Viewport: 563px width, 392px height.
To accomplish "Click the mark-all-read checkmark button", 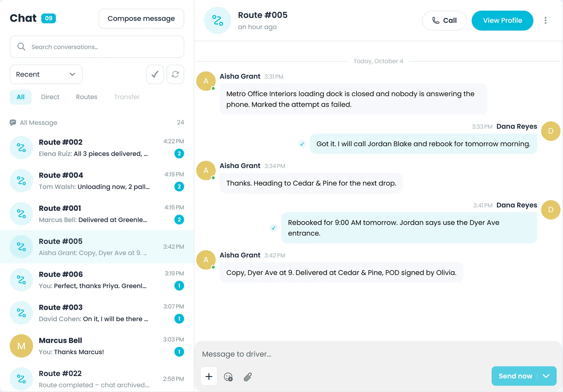I will point(155,74).
